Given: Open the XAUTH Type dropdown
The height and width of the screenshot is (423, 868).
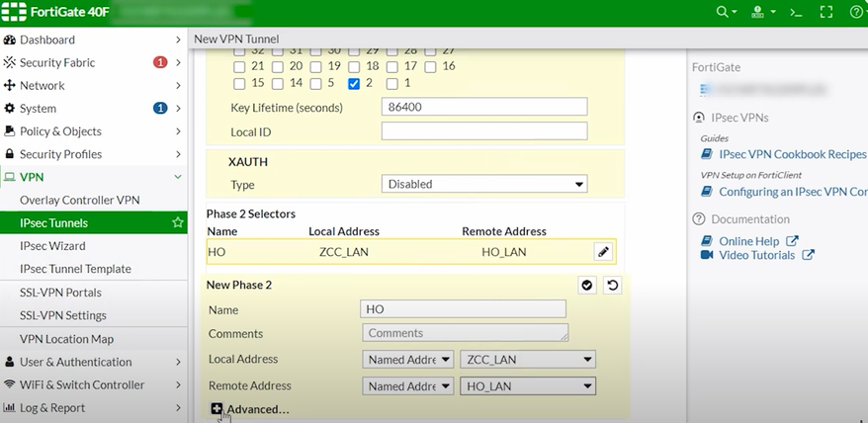Looking at the screenshot, I should pos(483,184).
